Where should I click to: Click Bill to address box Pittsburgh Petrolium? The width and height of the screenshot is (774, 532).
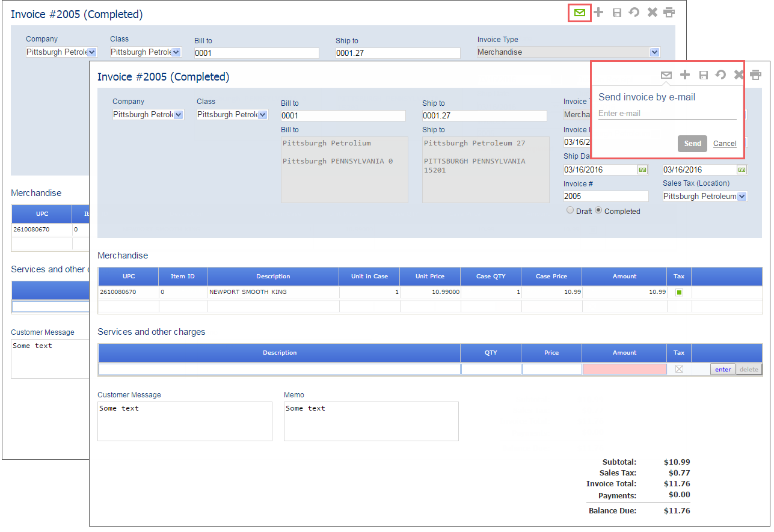pyautogui.click(x=345, y=170)
